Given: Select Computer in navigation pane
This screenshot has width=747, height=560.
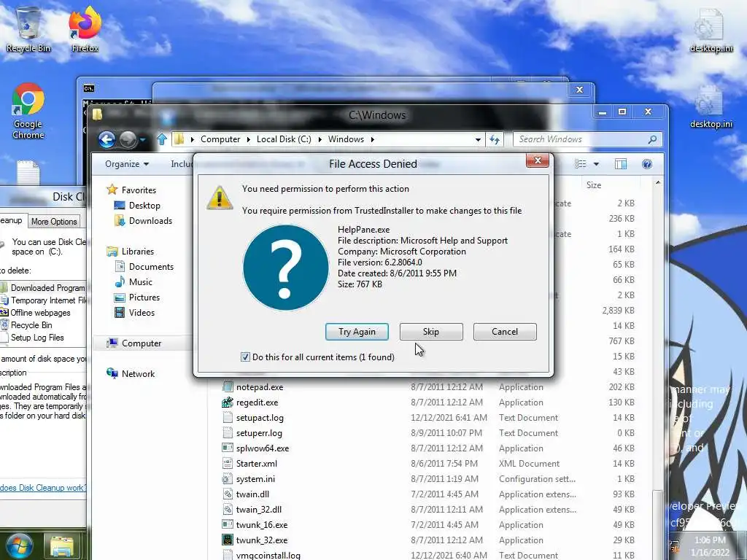Looking at the screenshot, I should [x=141, y=343].
